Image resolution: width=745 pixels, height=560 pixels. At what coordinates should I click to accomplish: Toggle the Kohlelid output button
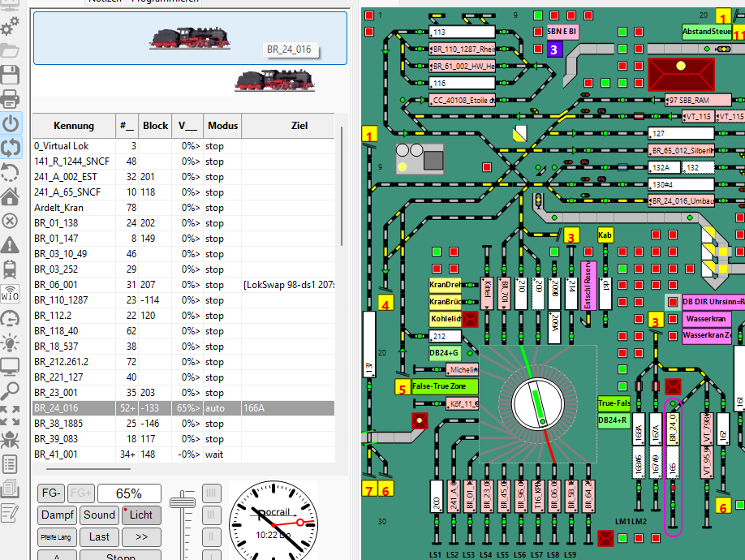[x=446, y=319]
